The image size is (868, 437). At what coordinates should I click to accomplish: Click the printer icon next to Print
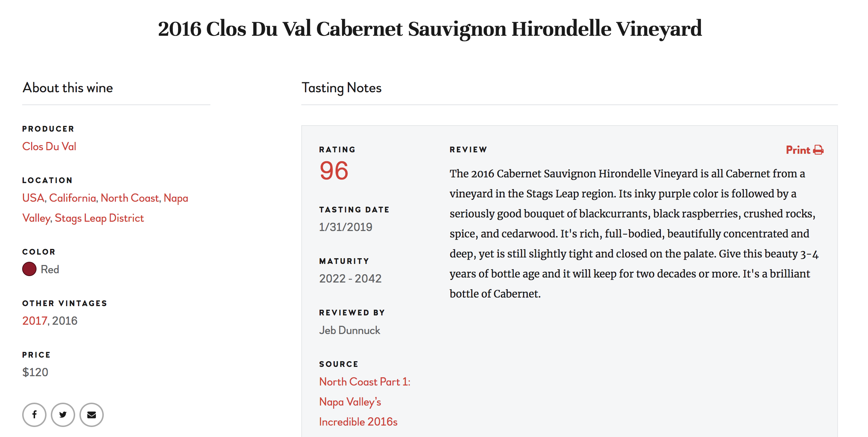818,150
